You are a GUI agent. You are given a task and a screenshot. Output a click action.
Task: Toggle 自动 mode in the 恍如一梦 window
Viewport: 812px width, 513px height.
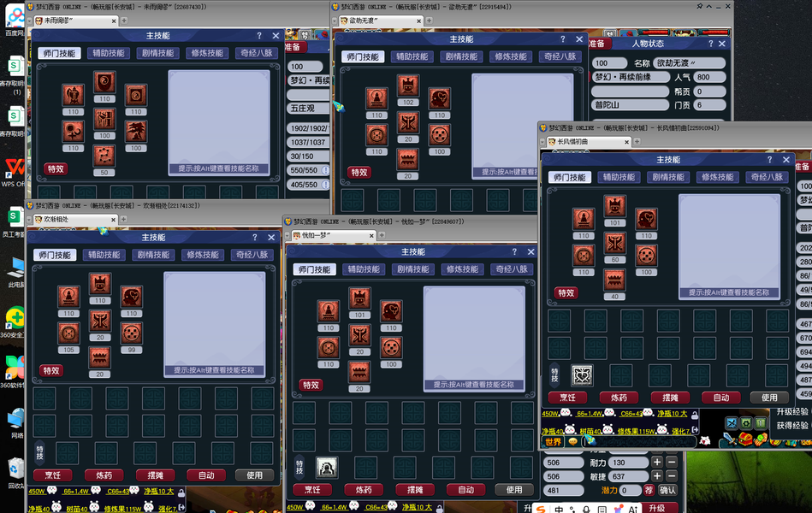[x=465, y=490]
